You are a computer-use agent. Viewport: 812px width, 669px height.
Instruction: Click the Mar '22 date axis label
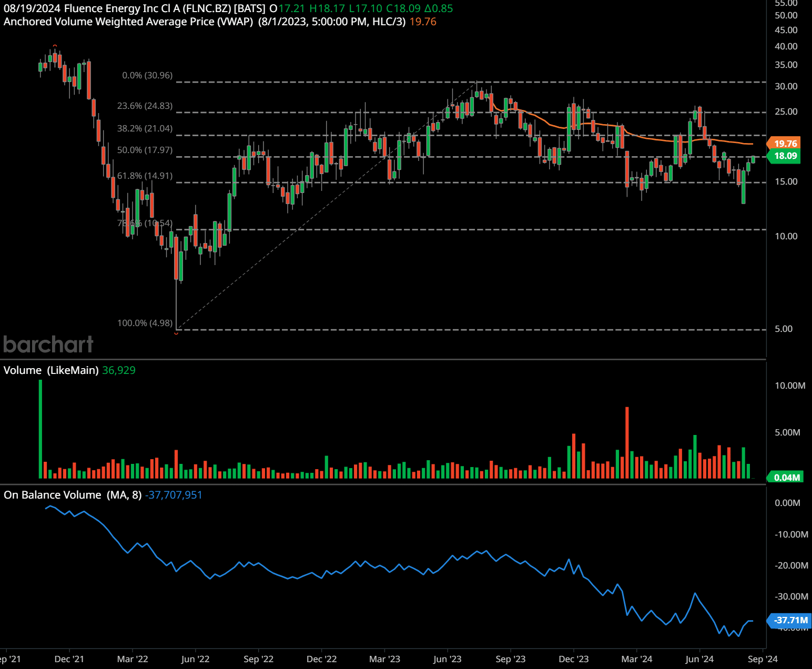(133, 659)
